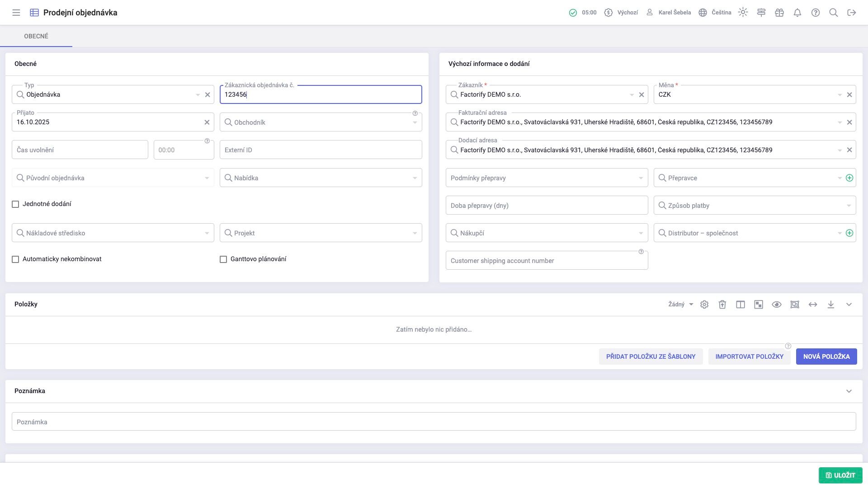Viewport: 868px width, 488px height.
Task: Click the logout icon in top bar
Action: coord(851,13)
